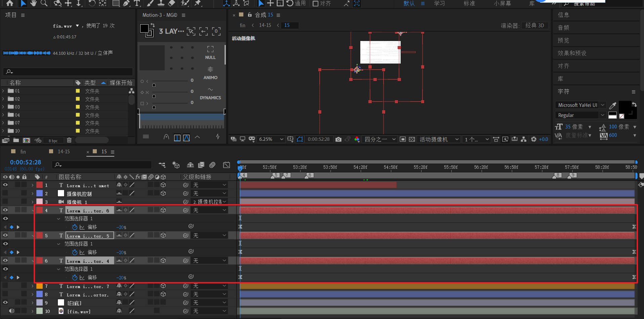Toggle stopwatch for layer 4 偏移
This screenshot has height=319, width=644.
(x=75, y=227)
